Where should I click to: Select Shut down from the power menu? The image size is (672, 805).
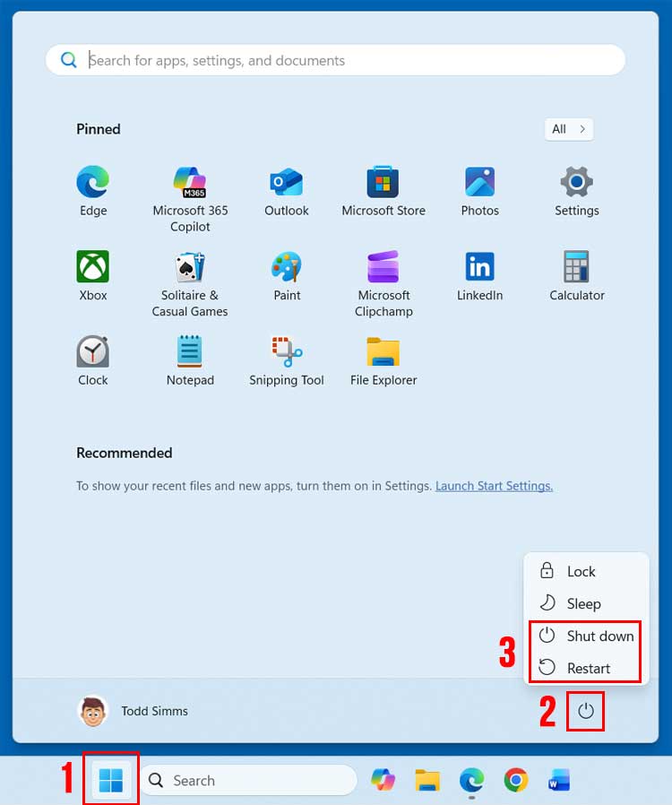(x=586, y=636)
